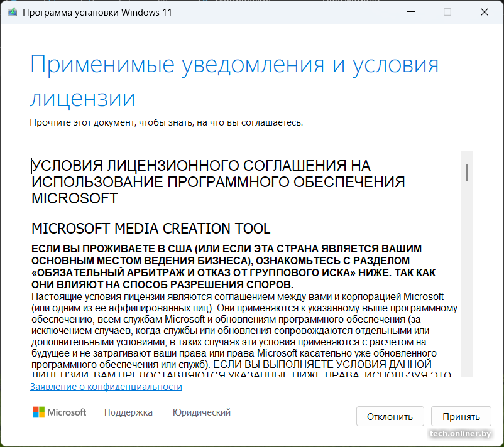Viewport: 504px width, 447px height.
Task: Click the Microsoft logo in footer
Action: [x=60, y=412]
